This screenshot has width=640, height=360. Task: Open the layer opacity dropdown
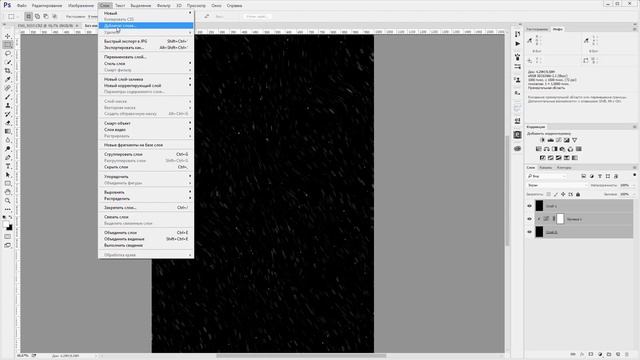633,185
